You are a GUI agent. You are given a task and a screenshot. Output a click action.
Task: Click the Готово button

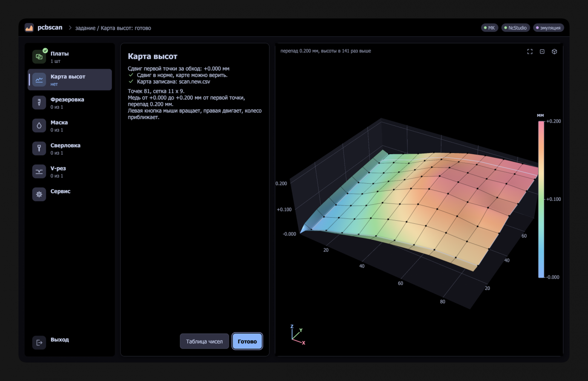247,341
